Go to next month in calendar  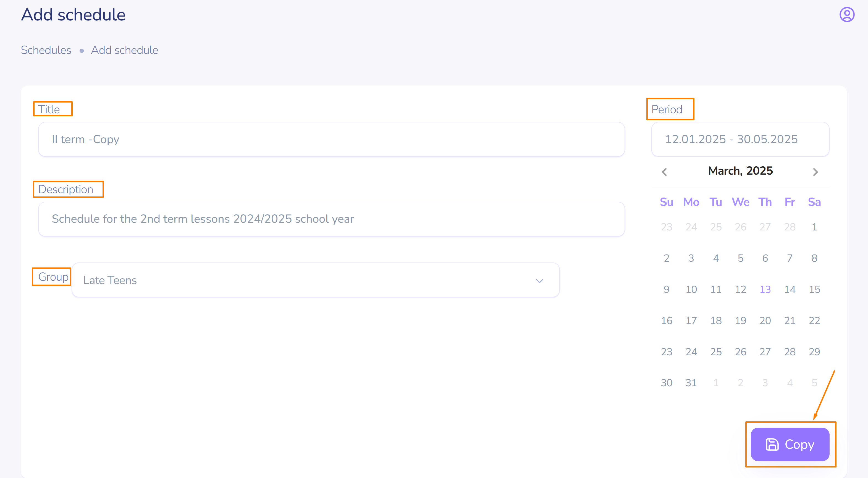point(815,172)
